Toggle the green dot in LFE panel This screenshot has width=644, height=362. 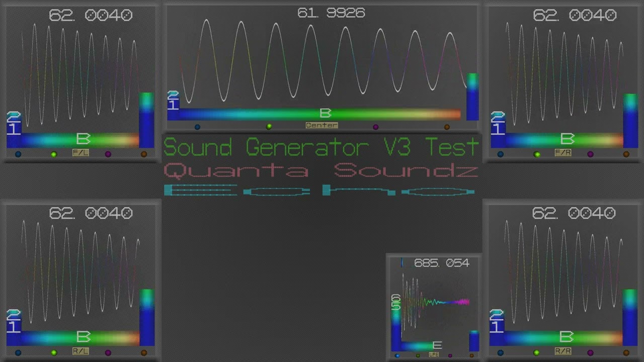pyautogui.click(x=418, y=355)
